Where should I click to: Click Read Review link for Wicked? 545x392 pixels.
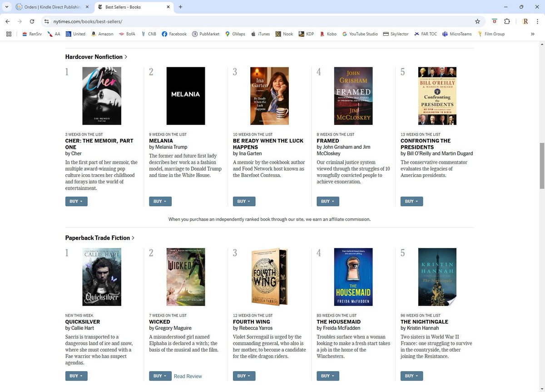[188, 377]
